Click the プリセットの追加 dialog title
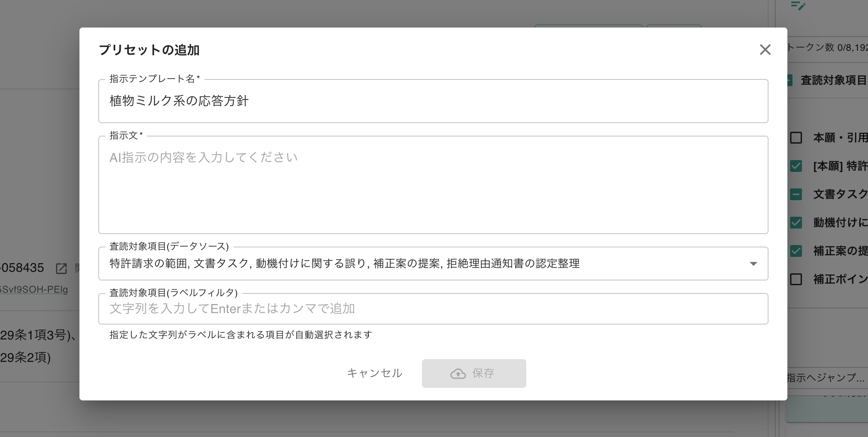The width and height of the screenshot is (868, 437). click(x=149, y=50)
